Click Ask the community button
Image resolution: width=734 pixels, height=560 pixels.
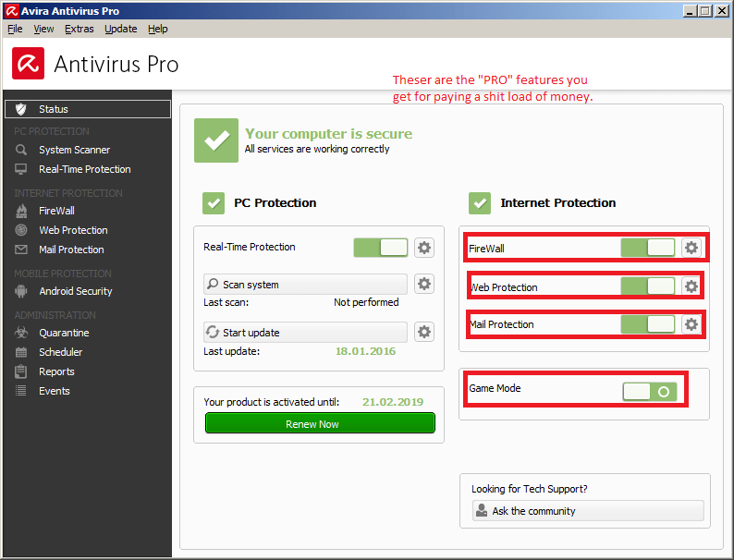coord(588,510)
